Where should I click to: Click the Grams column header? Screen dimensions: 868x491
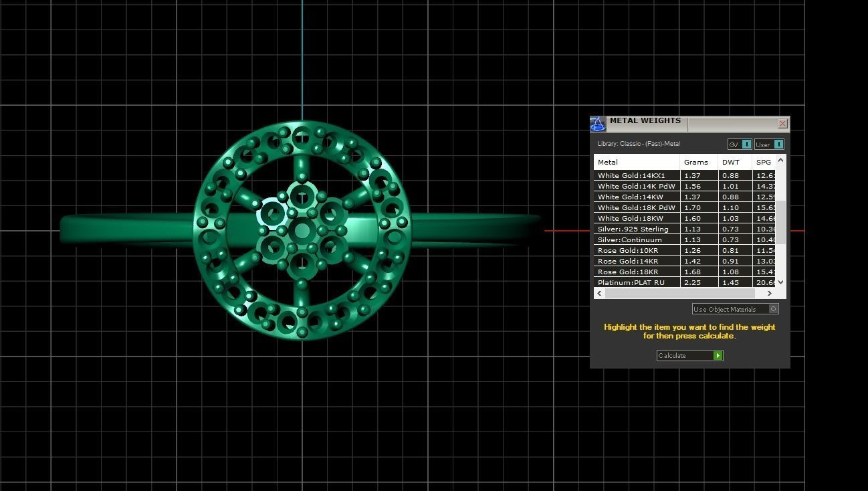click(699, 162)
